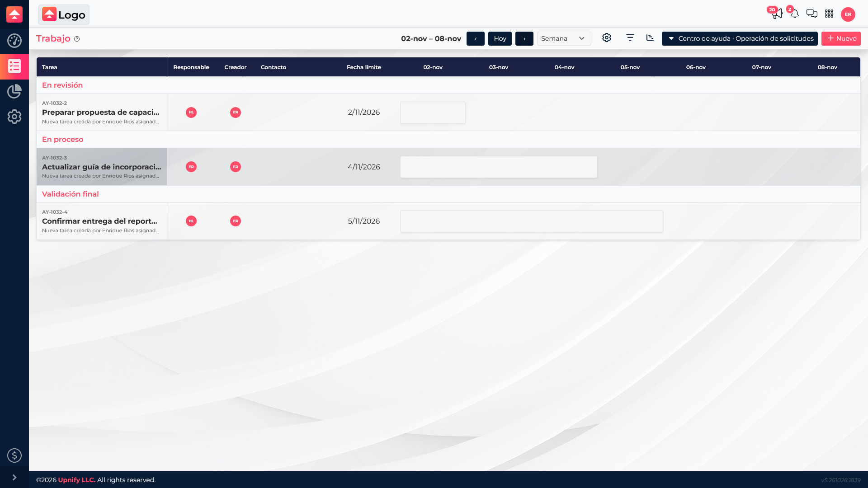Select the 08-nov day column header
The width and height of the screenshot is (868, 488).
click(827, 67)
